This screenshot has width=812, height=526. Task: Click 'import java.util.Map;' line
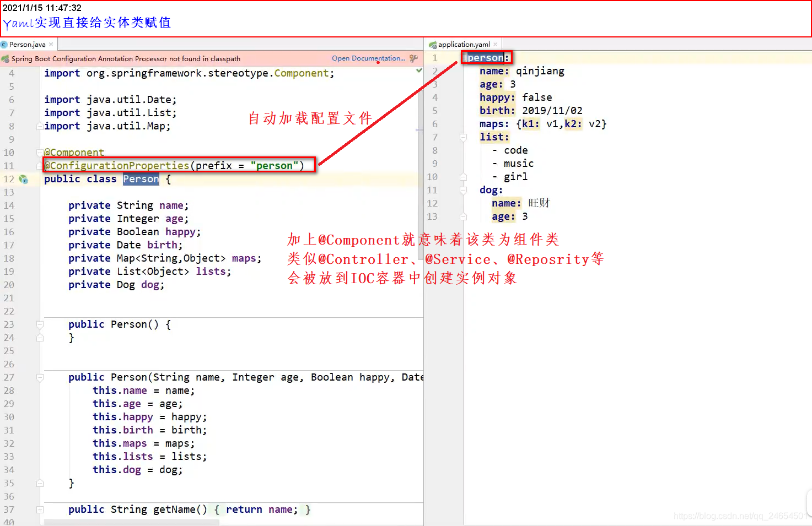[x=107, y=126]
